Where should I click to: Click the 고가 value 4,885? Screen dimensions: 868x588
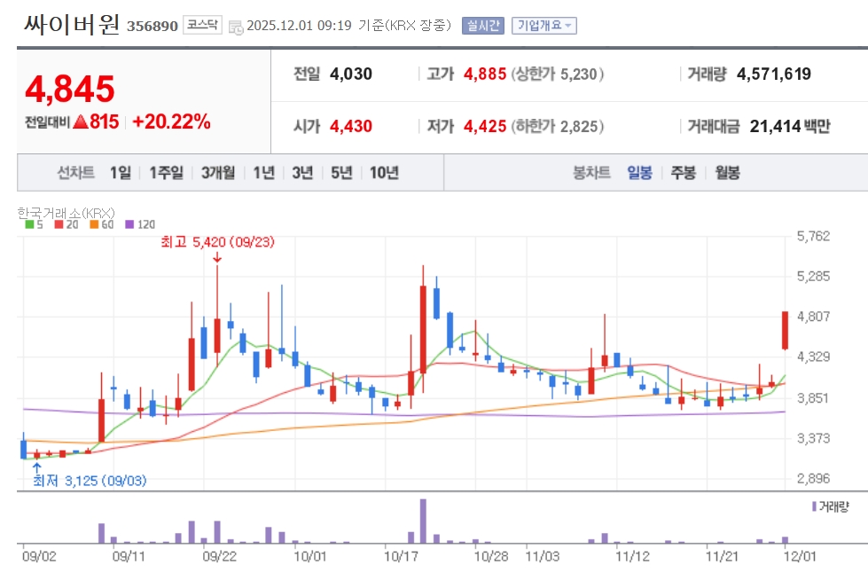[x=485, y=74]
